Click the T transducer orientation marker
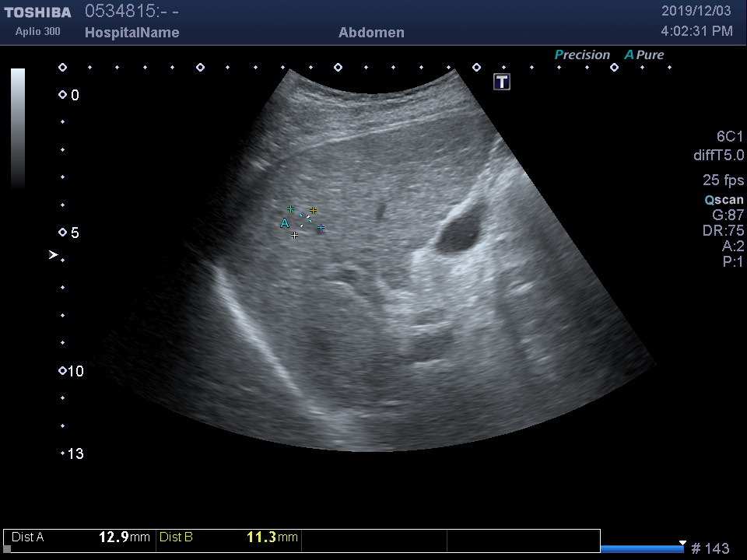Screen dimensions: 747x560 point(502,82)
